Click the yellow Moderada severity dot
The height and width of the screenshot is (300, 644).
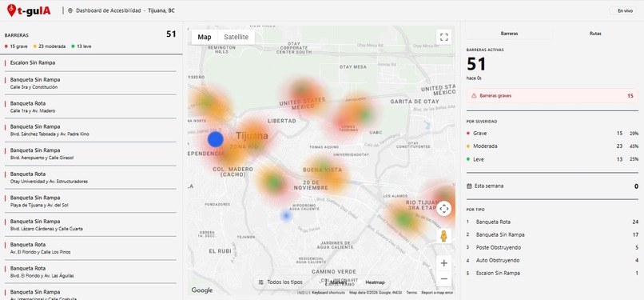(468, 146)
